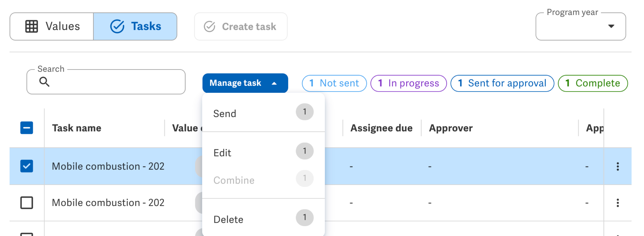The image size is (644, 236).
Task: Click the Send count badge
Action: click(305, 112)
